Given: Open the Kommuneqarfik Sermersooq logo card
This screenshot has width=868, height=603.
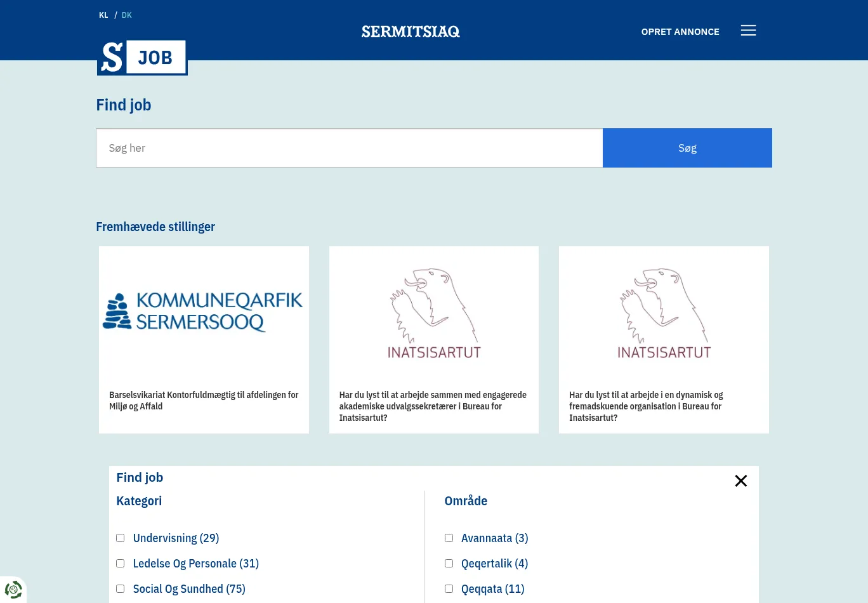Looking at the screenshot, I should pyautogui.click(x=204, y=312).
